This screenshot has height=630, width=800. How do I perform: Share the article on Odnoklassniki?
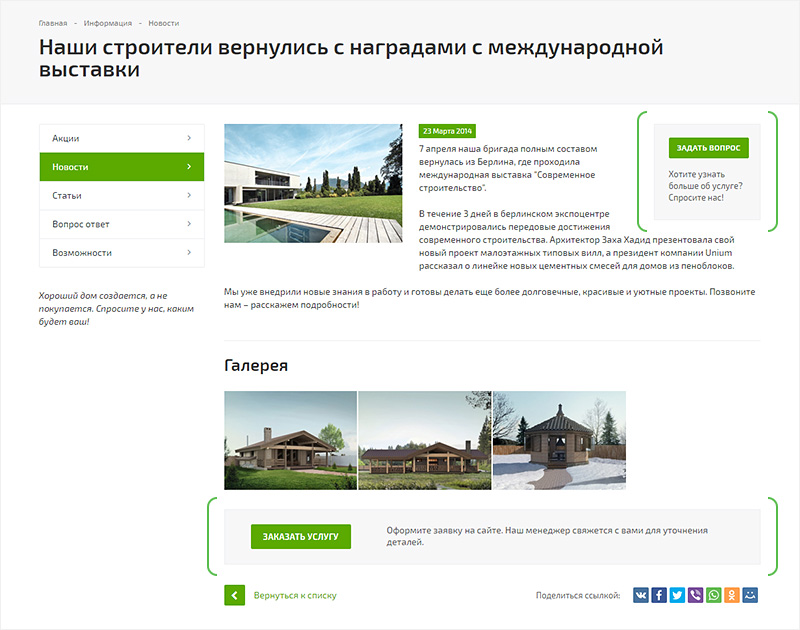[x=732, y=595]
